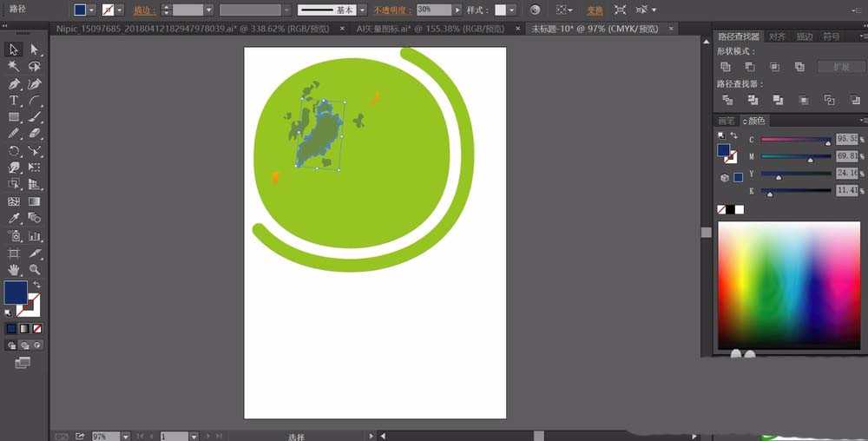The width and height of the screenshot is (868, 441).
Task: Expand the opacity 30% dropdown arrow
Action: (x=457, y=10)
